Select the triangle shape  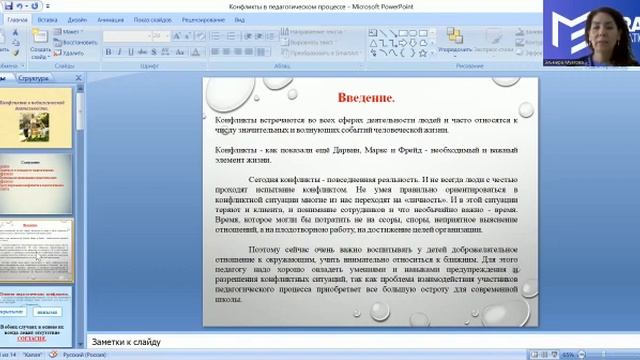[373, 43]
